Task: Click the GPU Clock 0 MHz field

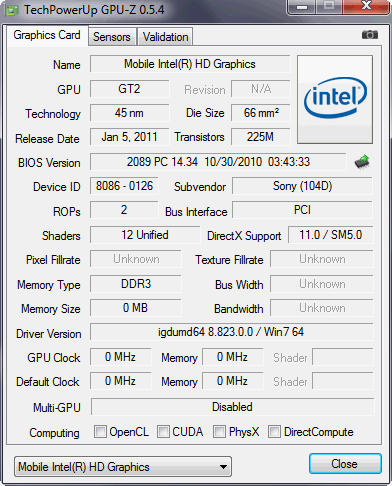Action: click(120, 357)
